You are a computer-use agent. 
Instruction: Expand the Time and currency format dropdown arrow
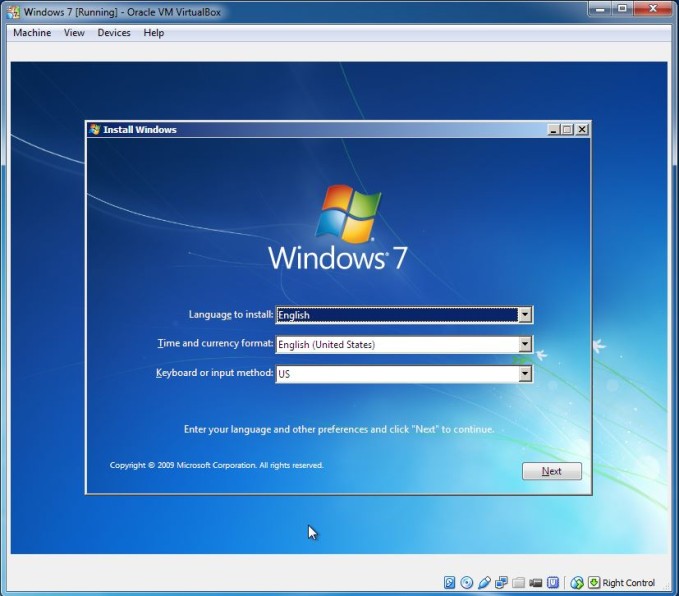pyautogui.click(x=525, y=344)
